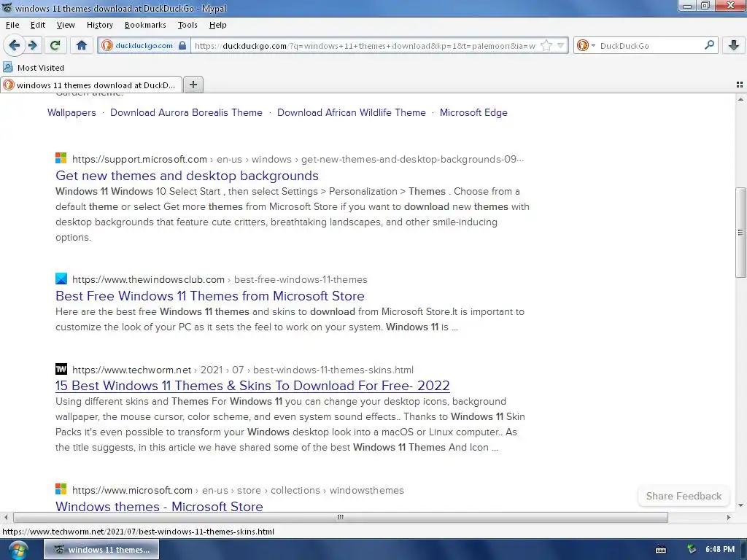747x560 pixels.
Task: Click the Microsoft logo beside www.microsoft.com
Action: click(x=61, y=489)
